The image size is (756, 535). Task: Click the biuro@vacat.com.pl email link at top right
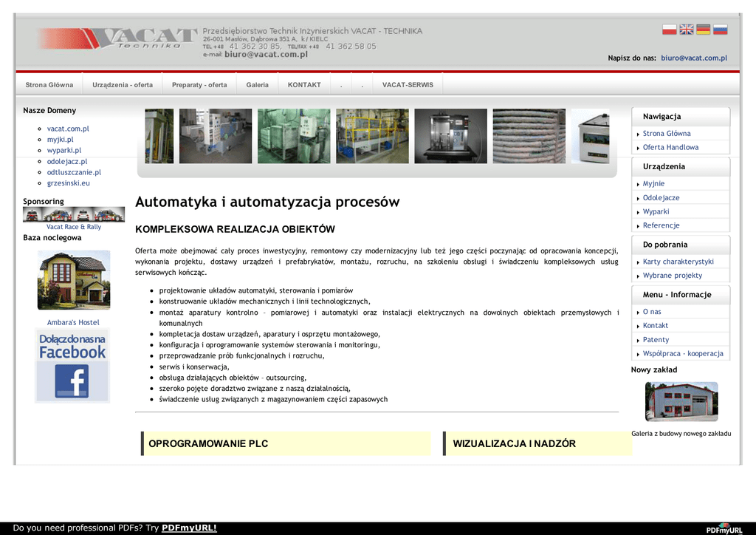click(694, 58)
